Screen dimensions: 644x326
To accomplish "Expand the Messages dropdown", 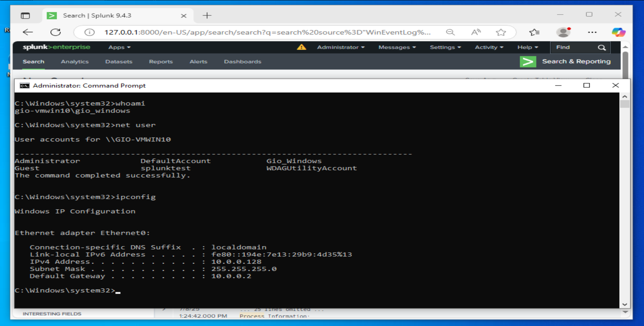I will pos(397,47).
